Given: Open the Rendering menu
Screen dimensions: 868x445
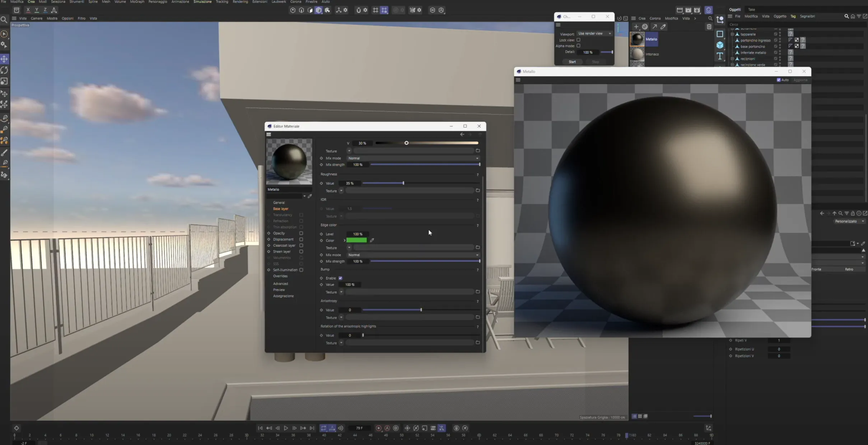Looking at the screenshot, I should point(240,2).
